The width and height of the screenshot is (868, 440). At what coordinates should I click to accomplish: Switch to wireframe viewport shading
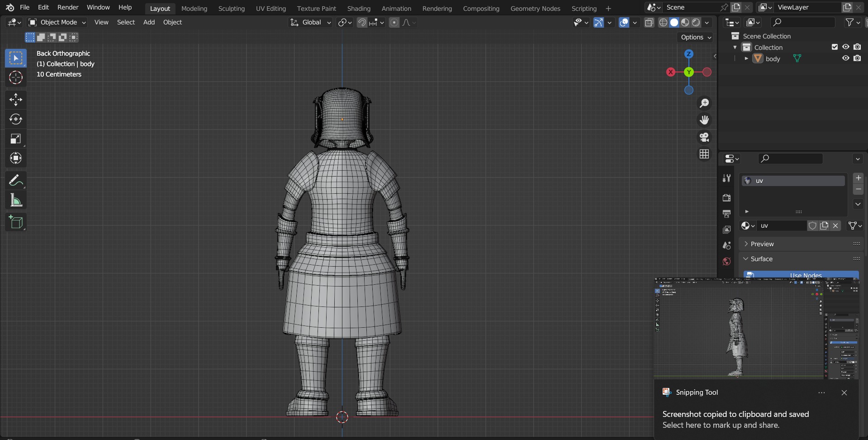(663, 23)
